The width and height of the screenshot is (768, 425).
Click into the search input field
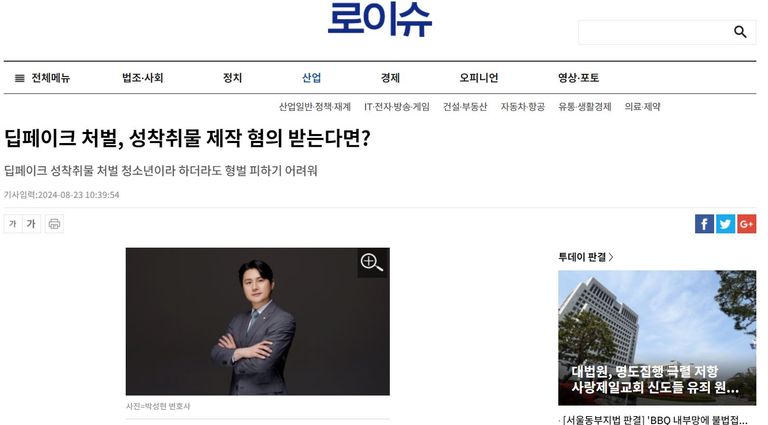point(656,32)
